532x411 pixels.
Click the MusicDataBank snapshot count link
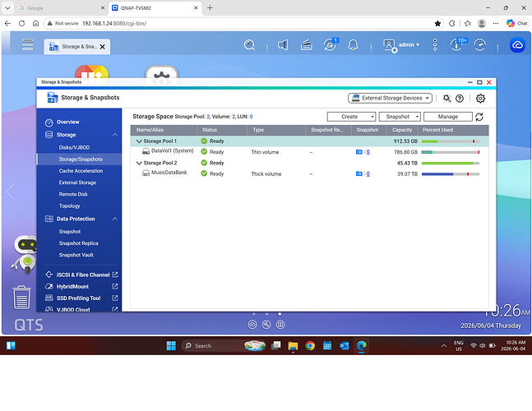click(x=368, y=174)
